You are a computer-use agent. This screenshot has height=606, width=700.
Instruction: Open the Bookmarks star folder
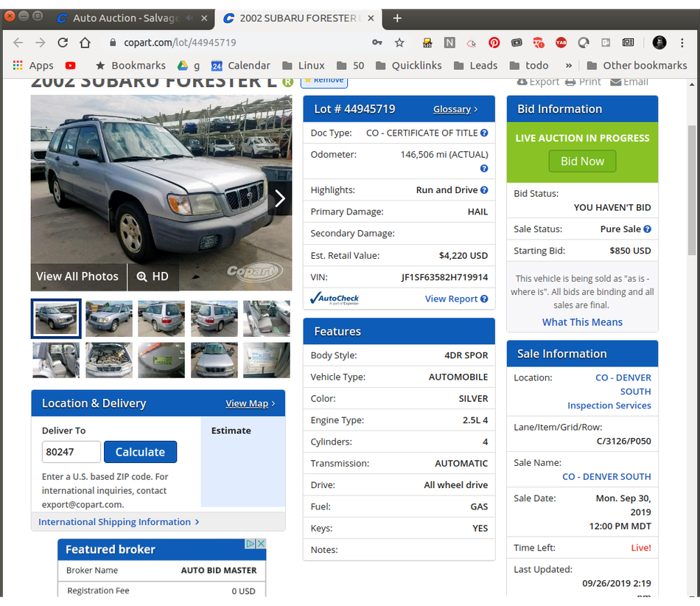click(130, 66)
